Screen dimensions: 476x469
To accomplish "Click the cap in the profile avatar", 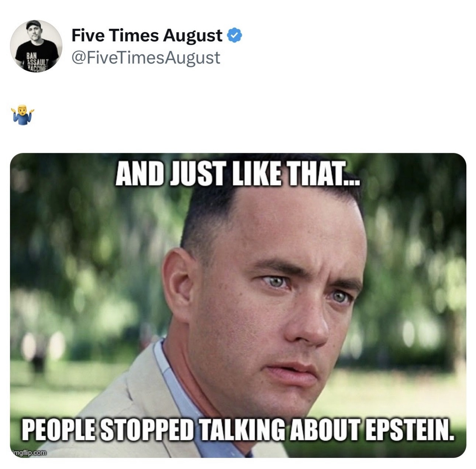I will coord(34,24).
